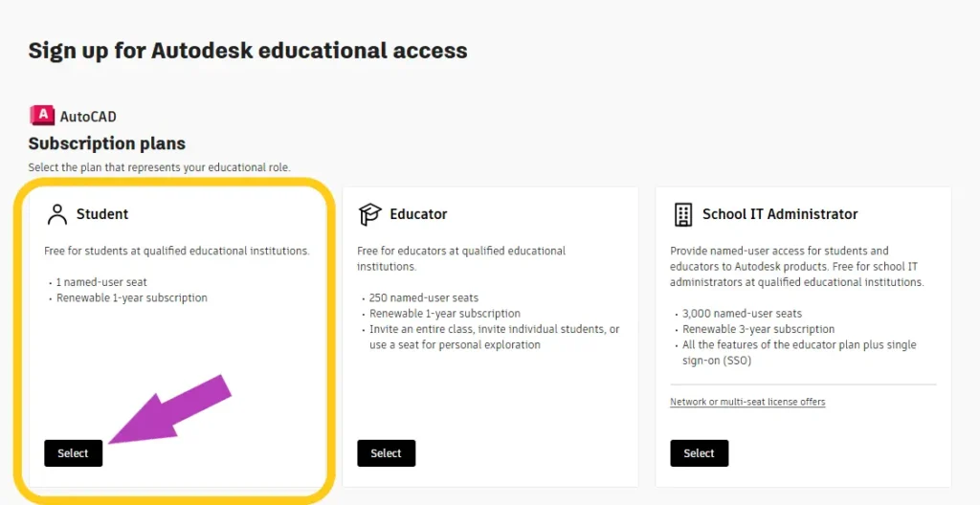Viewport: 980px width, 505px height.
Task: Click the Renewable 3-year subscription bullet
Action: tap(759, 329)
